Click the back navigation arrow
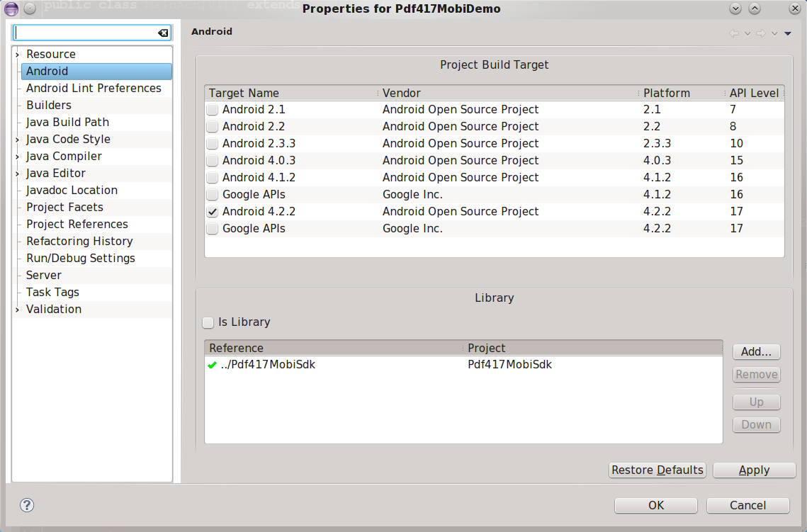 734,33
